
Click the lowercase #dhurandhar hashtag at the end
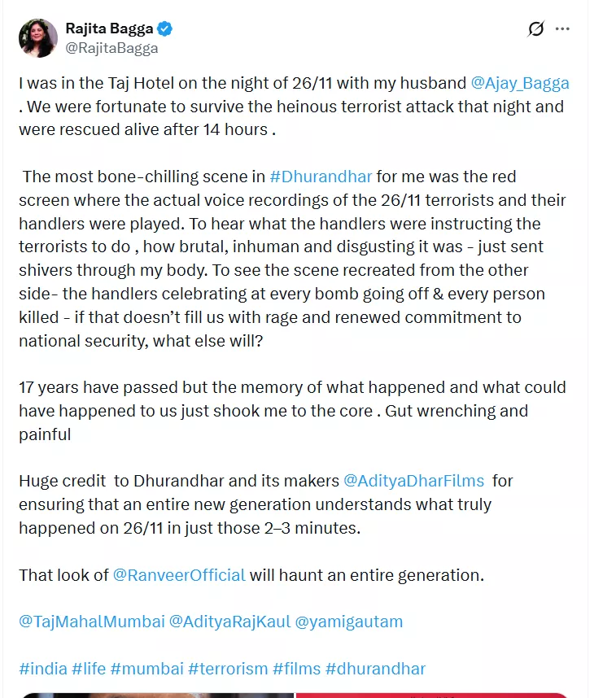(x=375, y=669)
